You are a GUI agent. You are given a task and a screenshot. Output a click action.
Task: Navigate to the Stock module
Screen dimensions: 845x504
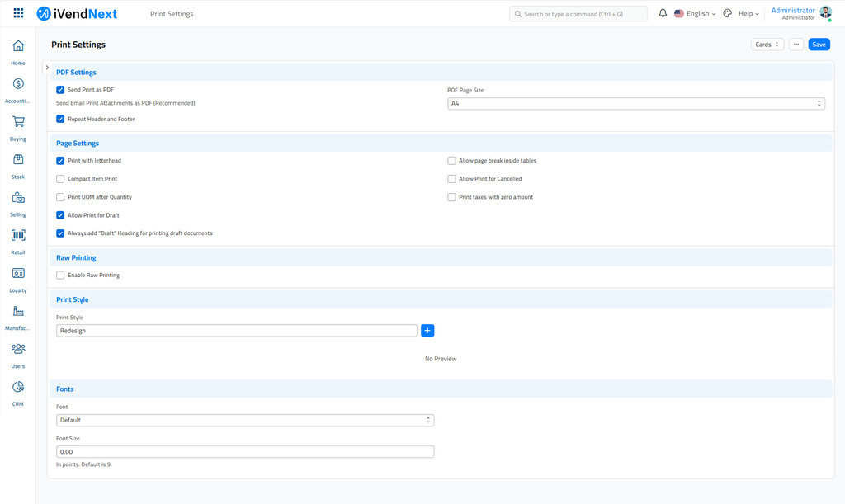(x=17, y=160)
